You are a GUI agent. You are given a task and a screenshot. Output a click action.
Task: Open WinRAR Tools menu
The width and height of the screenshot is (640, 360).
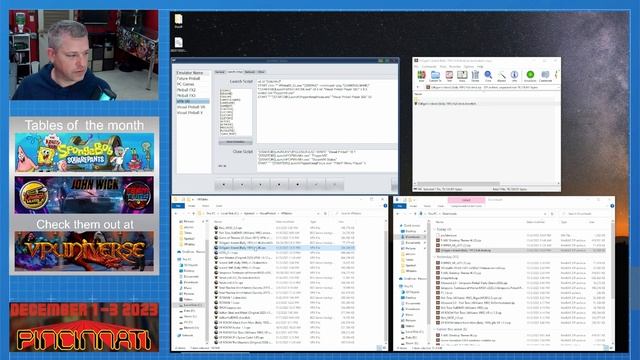[443, 67]
